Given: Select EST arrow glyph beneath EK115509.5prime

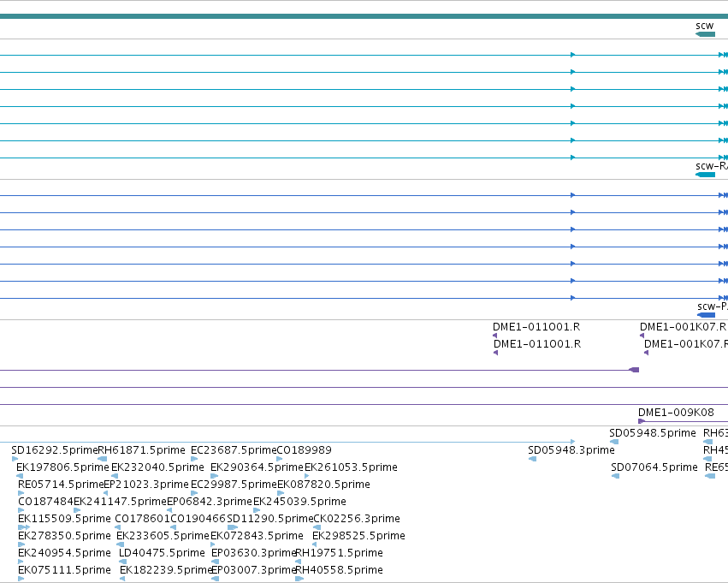Looking at the screenshot, I should coord(24,527).
